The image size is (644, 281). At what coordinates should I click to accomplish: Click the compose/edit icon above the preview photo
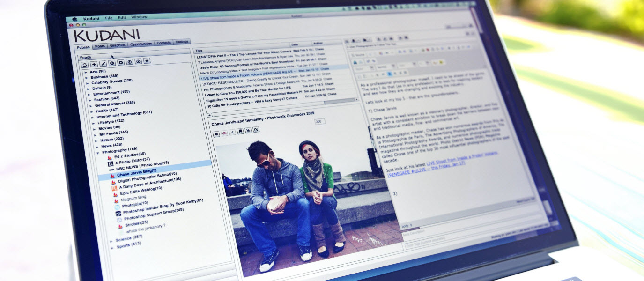coord(257,130)
